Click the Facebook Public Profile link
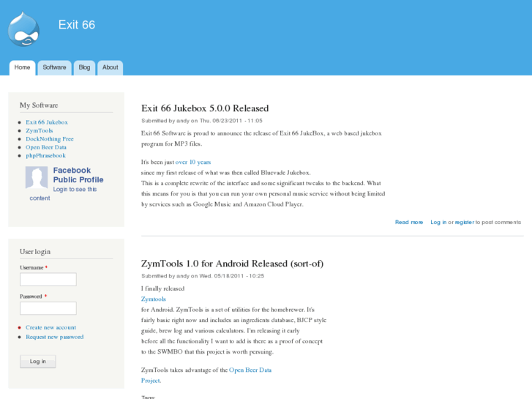532x399 pixels. [78, 175]
